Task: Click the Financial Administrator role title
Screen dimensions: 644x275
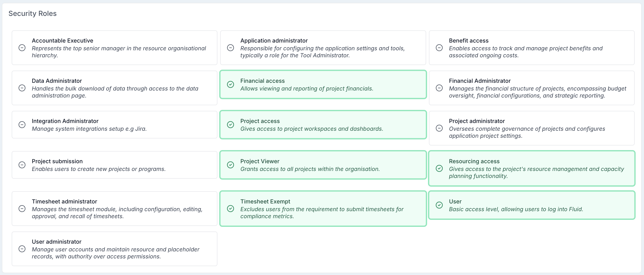Action: pos(480,81)
